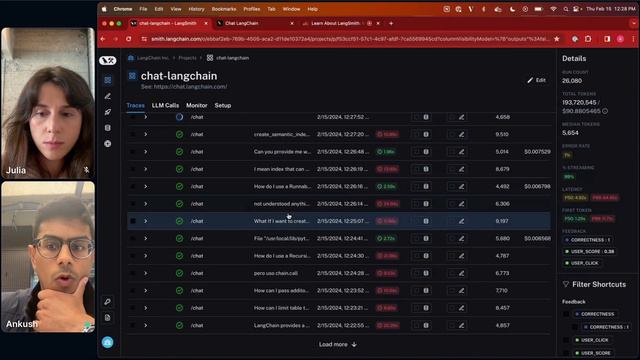
Task: Expand the 'File /usr/local/lib' trace row
Action: pyautogui.click(x=146, y=238)
